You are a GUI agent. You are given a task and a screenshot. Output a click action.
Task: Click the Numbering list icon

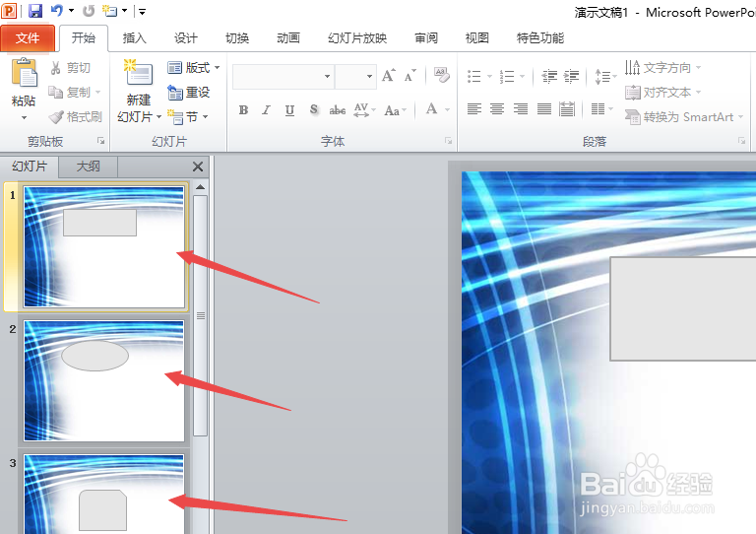pyautogui.click(x=507, y=76)
